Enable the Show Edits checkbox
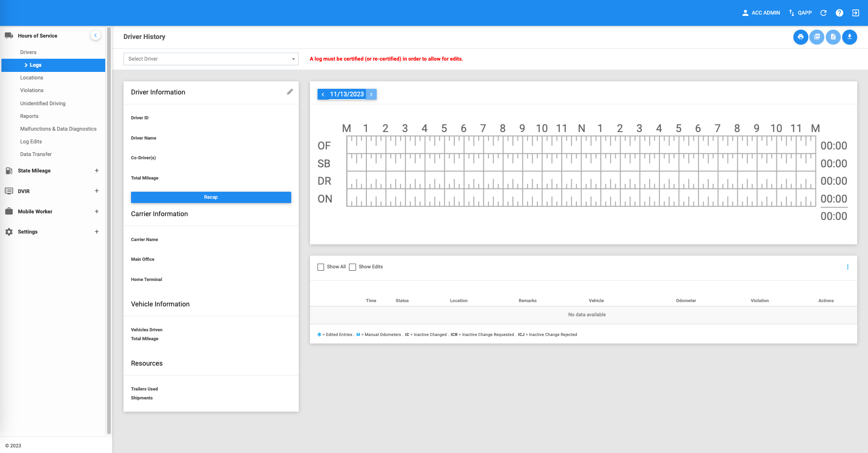Image resolution: width=868 pixels, height=453 pixels. [x=353, y=267]
